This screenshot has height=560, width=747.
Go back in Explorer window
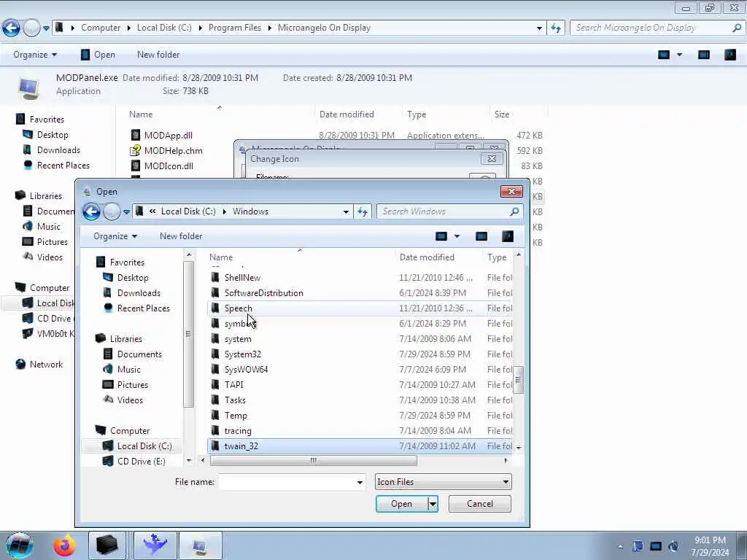click(11, 28)
